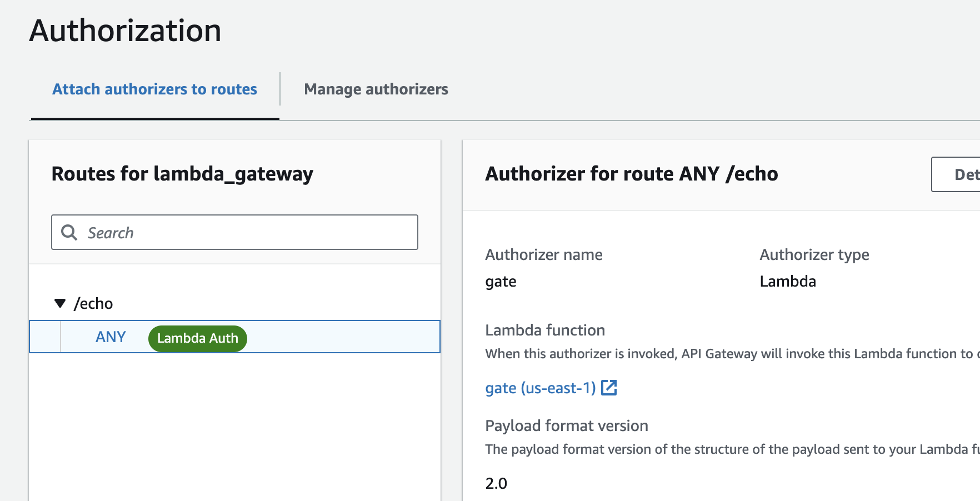This screenshot has height=501, width=980.
Task: Click the disclosure triangle next to /echo
Action: (x=59, y=303)
